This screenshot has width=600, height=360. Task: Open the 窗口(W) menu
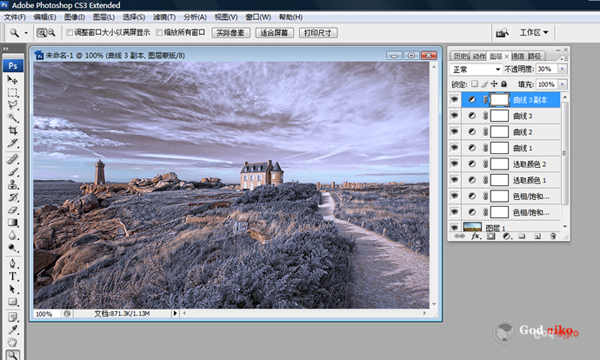point(258,17)
